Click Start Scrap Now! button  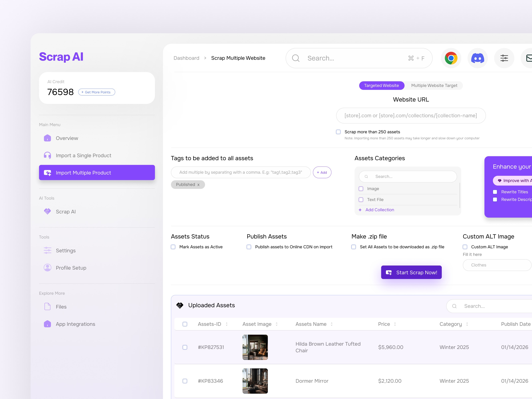411,272
